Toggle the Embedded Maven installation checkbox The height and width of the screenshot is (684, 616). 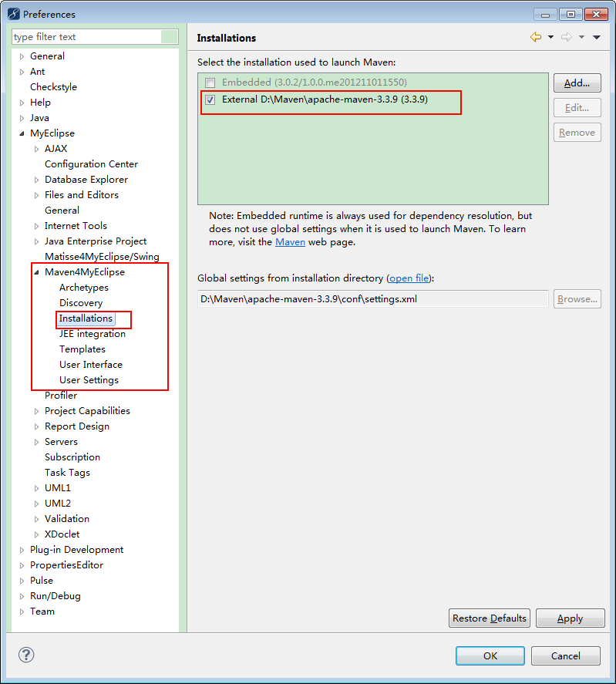210,83
